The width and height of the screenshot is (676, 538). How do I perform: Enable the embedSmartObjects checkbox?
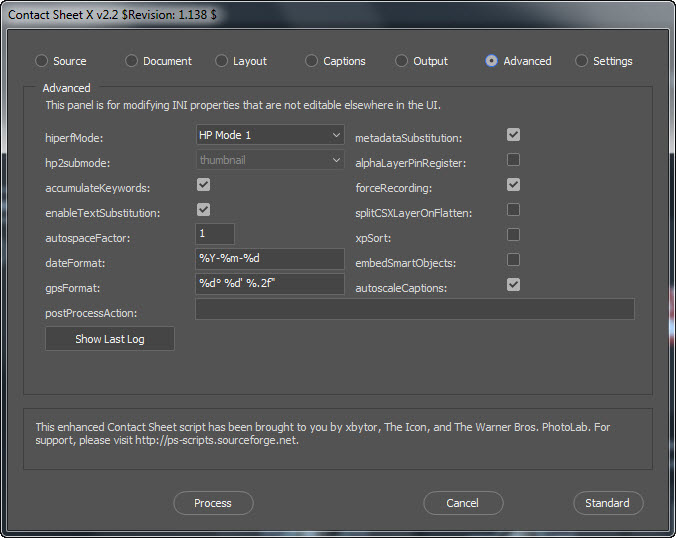513,260
